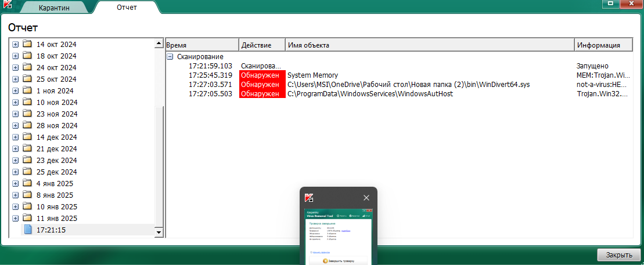
Task: Click the folder icon for 4 янв 2025
Action: click(27, 183)
